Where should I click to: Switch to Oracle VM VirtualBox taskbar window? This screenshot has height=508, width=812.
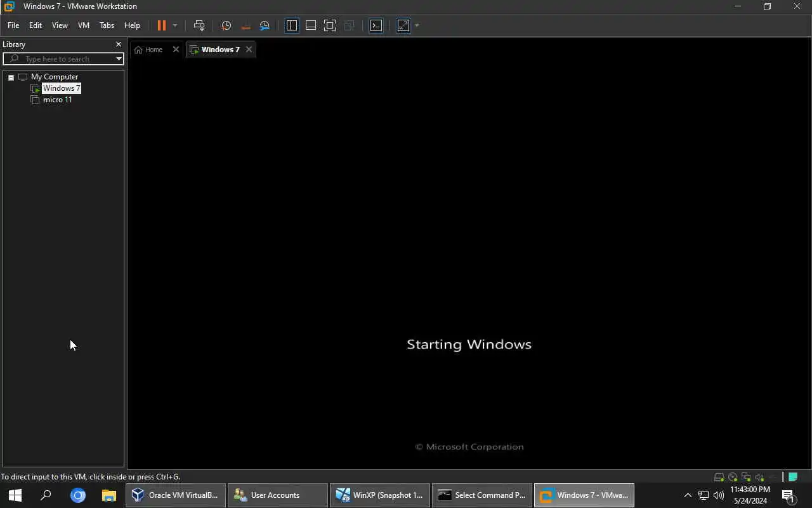click(176, 495)
